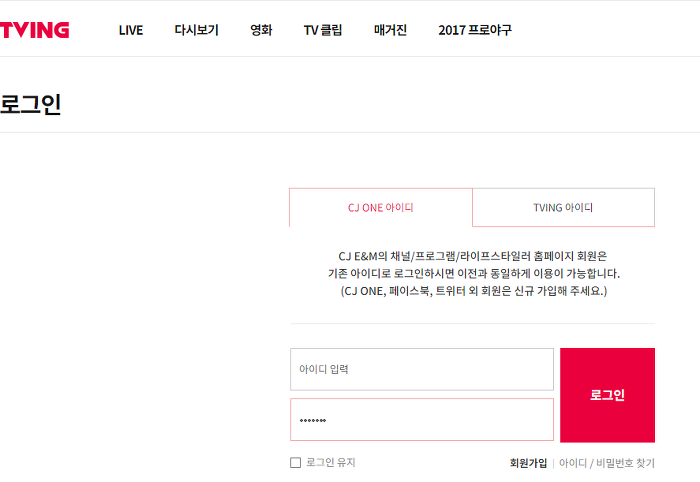Open the TV클립 menu item
Viewport: 700px width, 482px height.
(x=323, y=30)
